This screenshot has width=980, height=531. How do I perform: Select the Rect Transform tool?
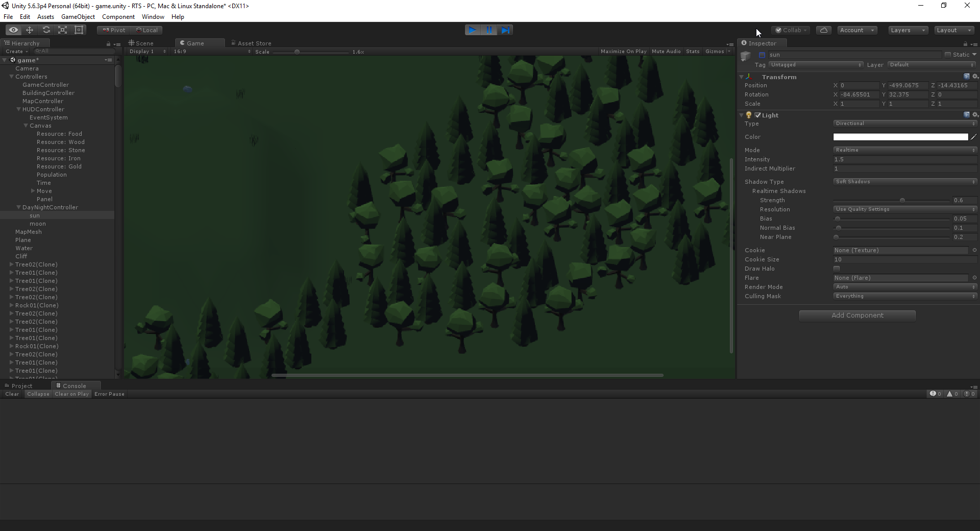[79, 30]
